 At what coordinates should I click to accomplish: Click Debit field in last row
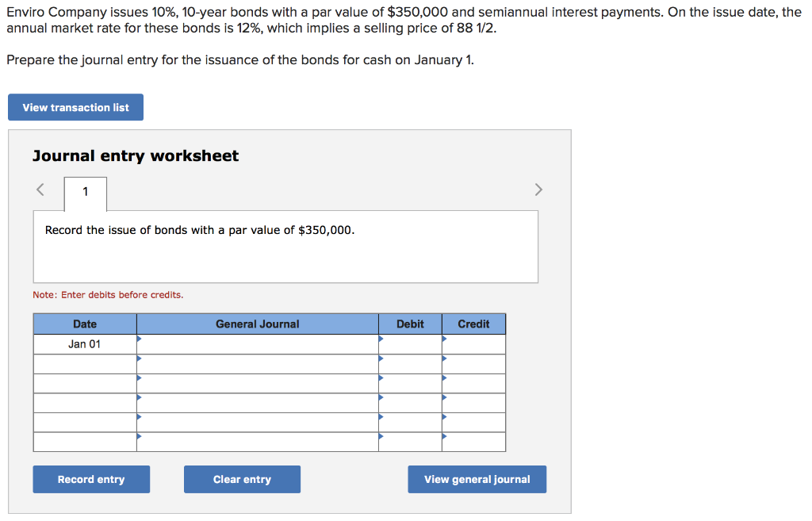coord(410,442)
